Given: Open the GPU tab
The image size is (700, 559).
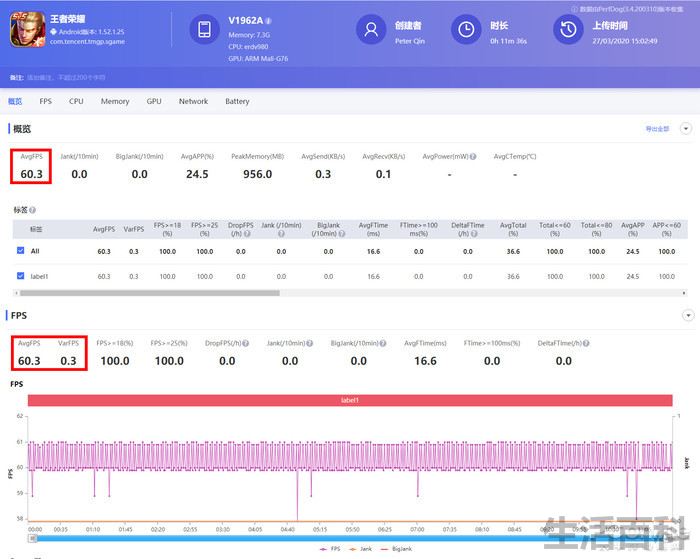Looking at the screenshot, I should coord(154,101).
